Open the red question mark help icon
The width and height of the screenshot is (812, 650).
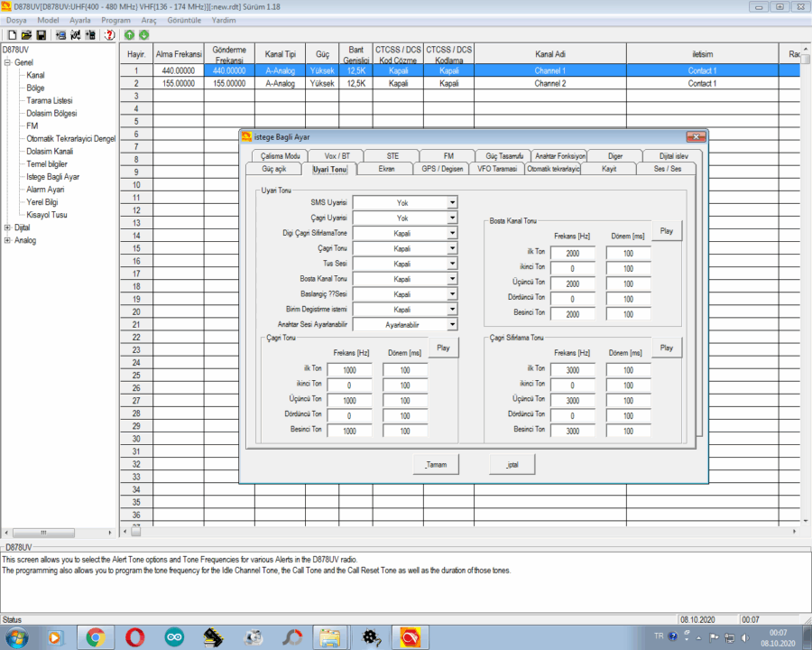pyautogui.click(x=109, y=34)
